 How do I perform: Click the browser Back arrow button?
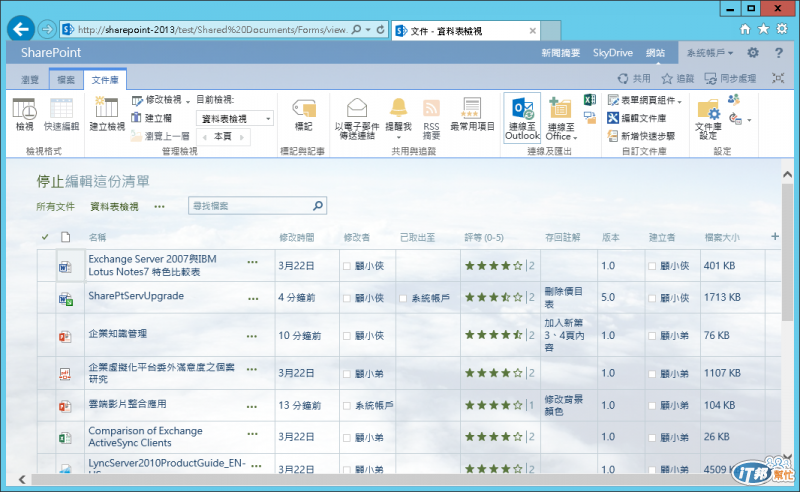point(21,30)
